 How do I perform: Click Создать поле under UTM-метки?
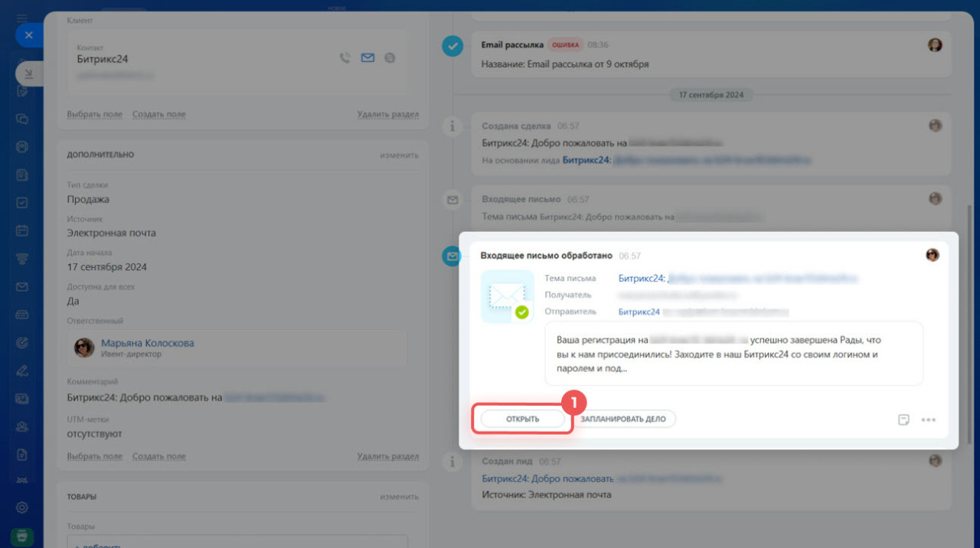(x=158, y=457)
